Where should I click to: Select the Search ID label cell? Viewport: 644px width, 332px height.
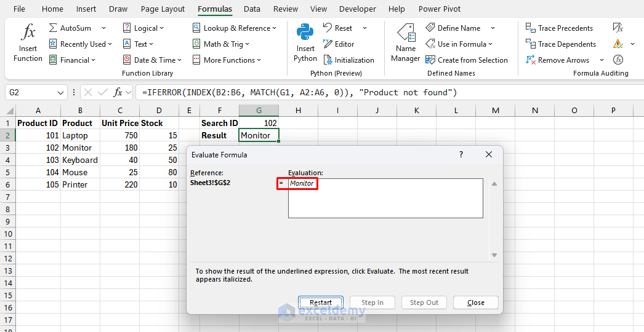click(x=220, y=123)
